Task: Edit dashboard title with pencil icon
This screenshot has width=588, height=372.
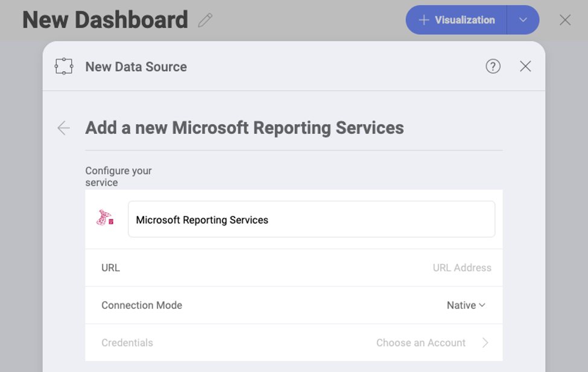Action: pos(205,20)
